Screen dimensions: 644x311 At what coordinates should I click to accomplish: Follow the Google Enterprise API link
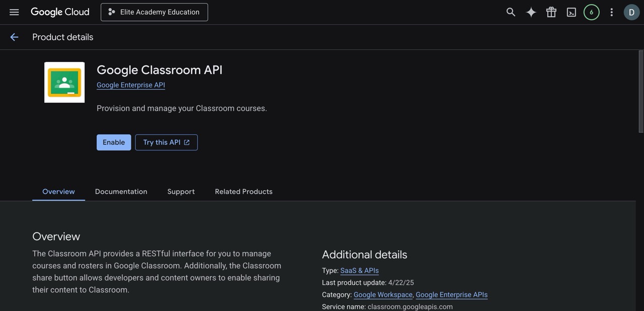point(130,85)
